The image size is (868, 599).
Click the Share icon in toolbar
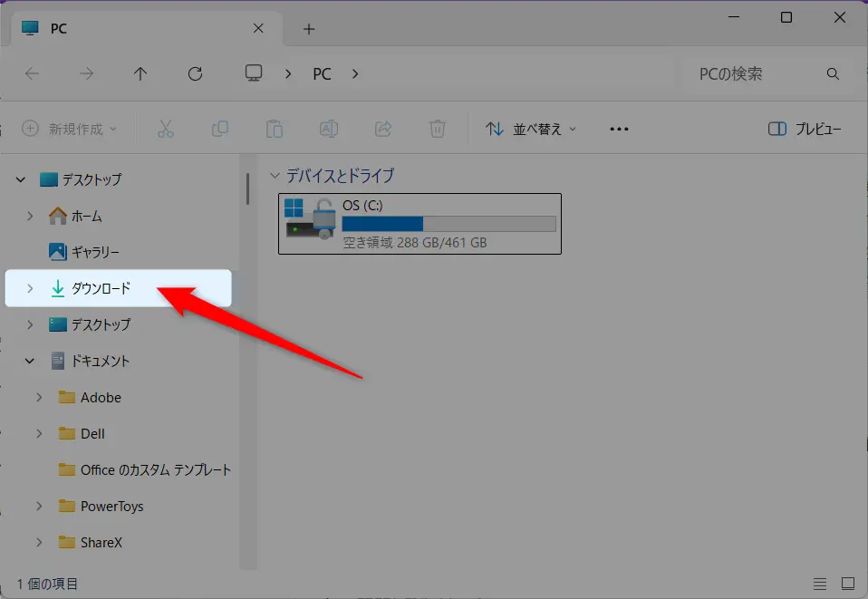coord(382,129)
